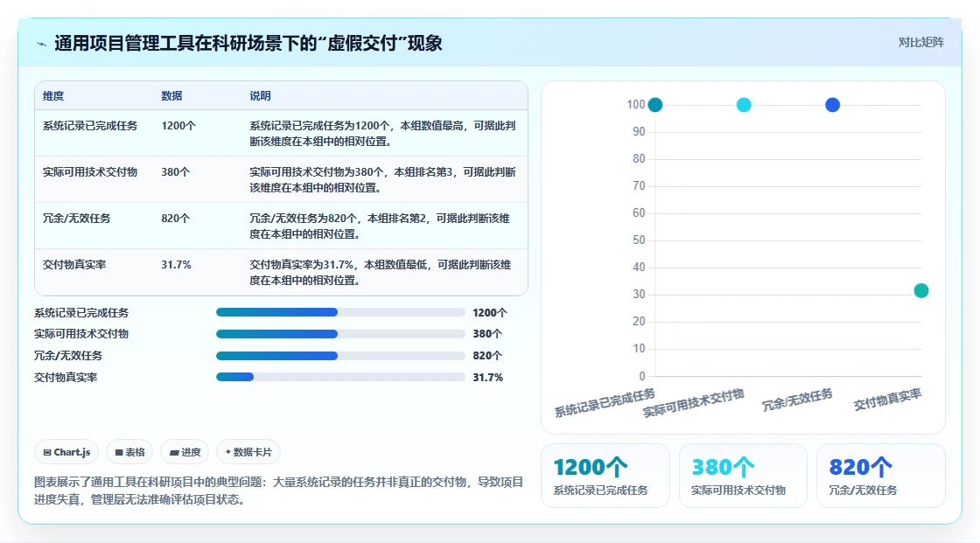Click the 系统记录已完成任务 progress bar

coord(340,312)
